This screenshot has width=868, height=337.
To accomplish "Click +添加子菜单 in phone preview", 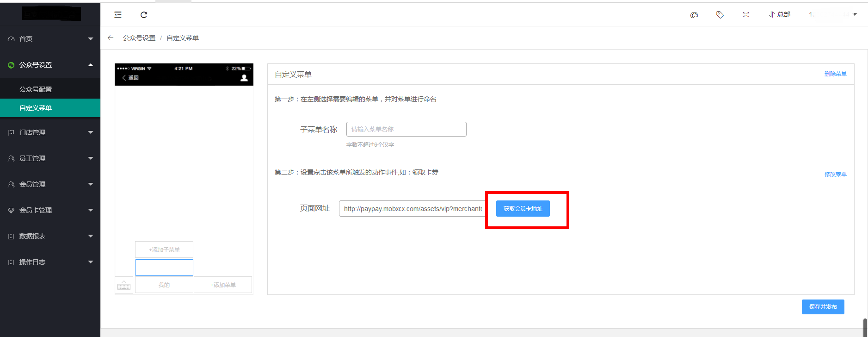I will click(x=164, y=250).
